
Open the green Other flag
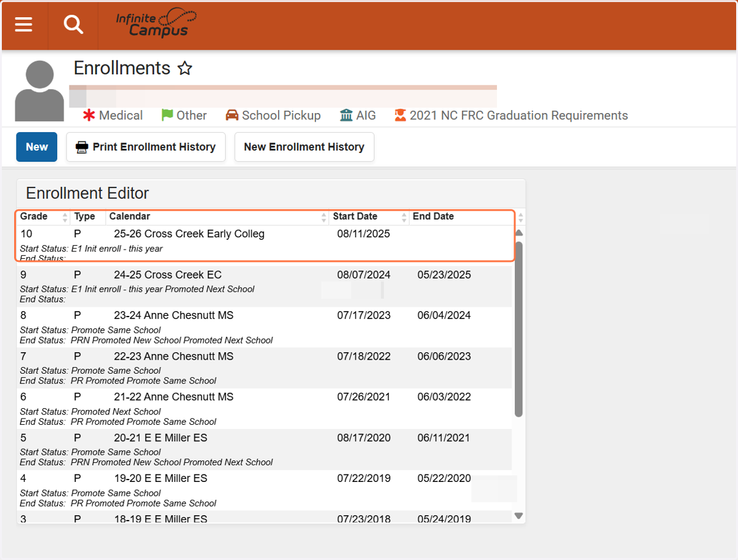[184, 116]
